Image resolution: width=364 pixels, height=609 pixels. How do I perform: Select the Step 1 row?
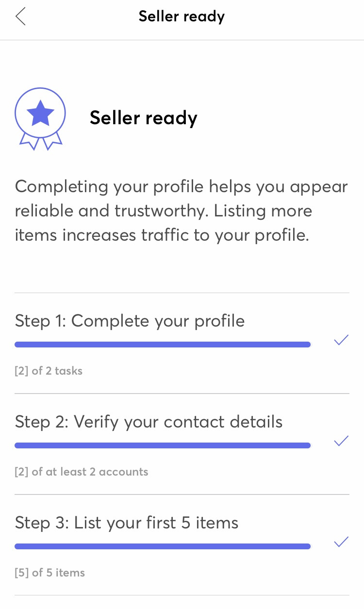(x=182, y=344)
